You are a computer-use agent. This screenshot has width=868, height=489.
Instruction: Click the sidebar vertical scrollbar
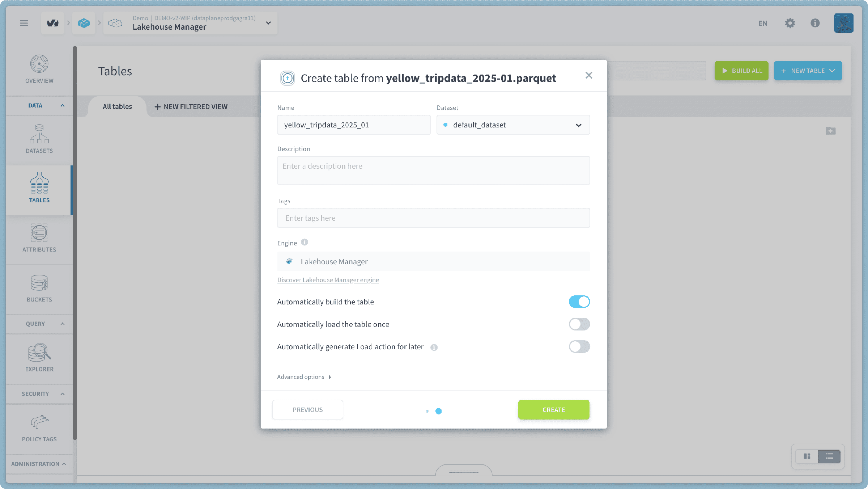coord(75,243)
